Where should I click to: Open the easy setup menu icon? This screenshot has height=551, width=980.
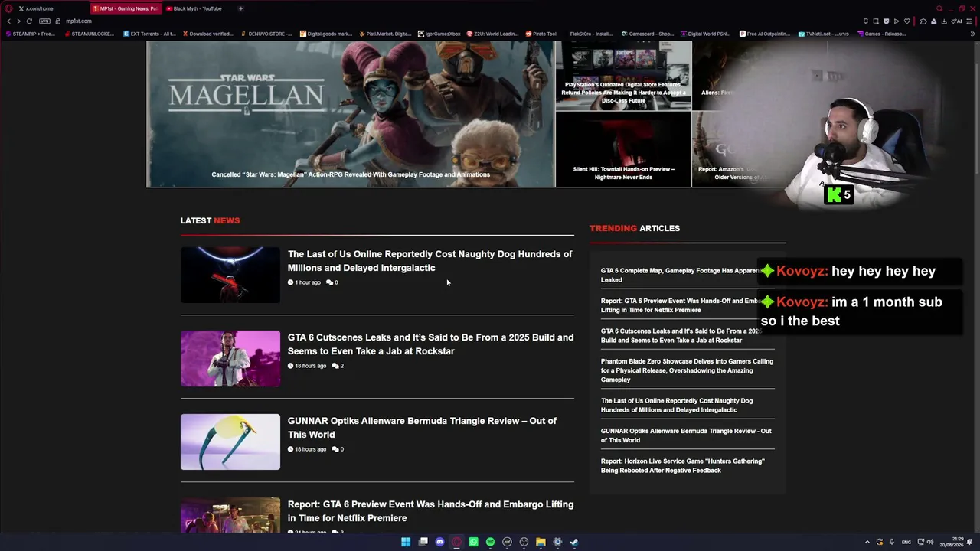coord(970,21)
